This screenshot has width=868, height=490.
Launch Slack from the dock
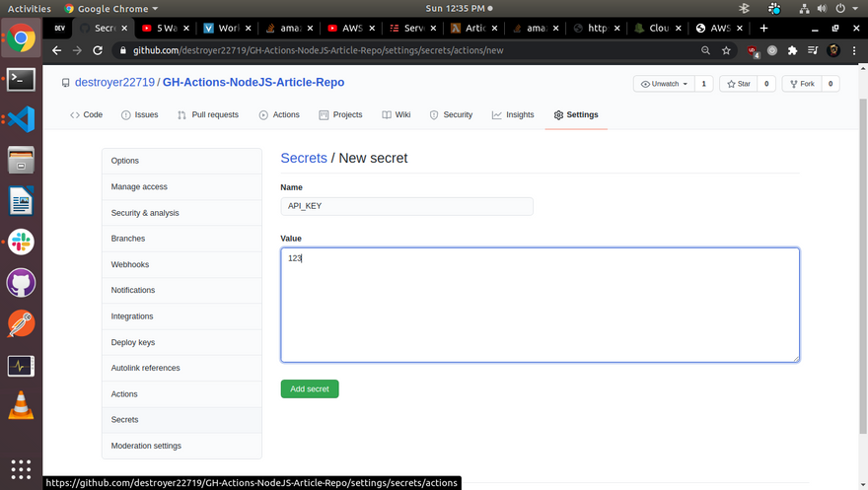[x=21, y=241]
